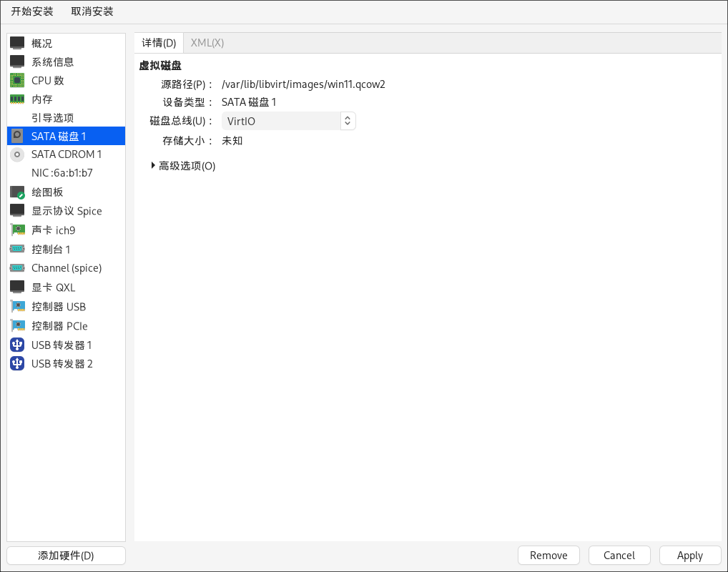Select the 概况 overview entry
This screenshot has height=572, width=728.
point(43,43)
